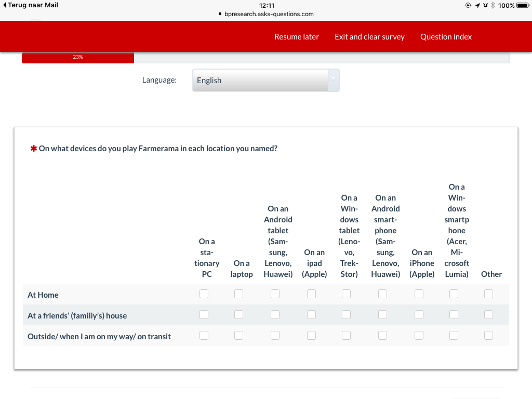This screenshot has width=532, height=399.
Task: Tap the battery icon in status bar
Action: [523, 5]
